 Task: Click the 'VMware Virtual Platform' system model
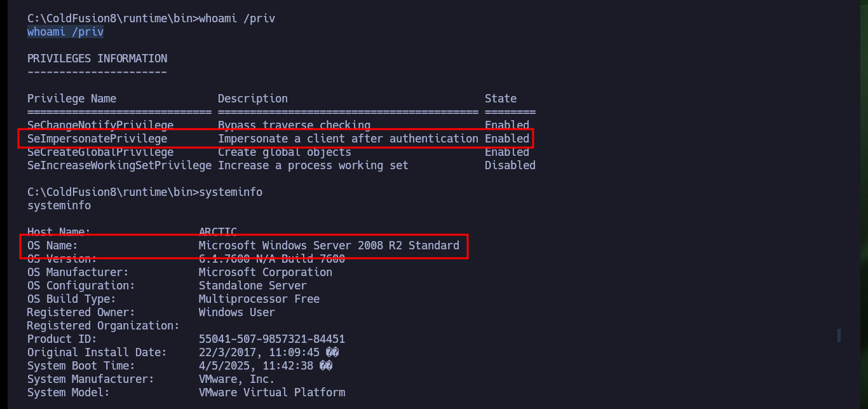272,392
